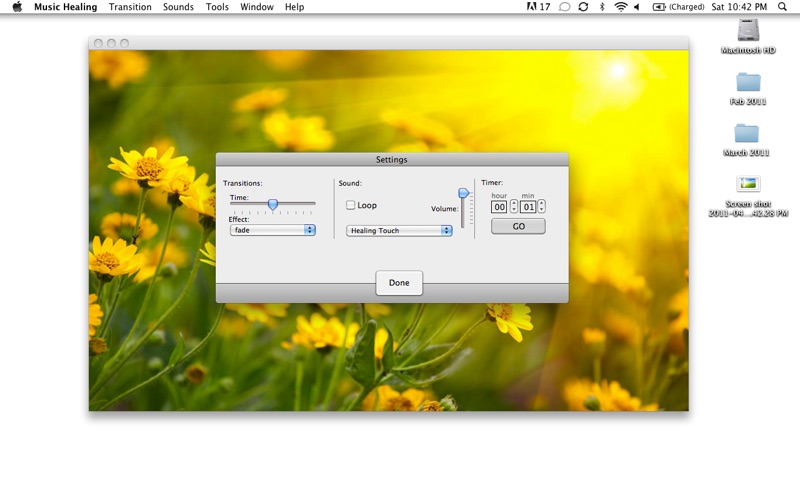
Task: Open the Effect dropdown showing fade
Action: tap(272, 230)
